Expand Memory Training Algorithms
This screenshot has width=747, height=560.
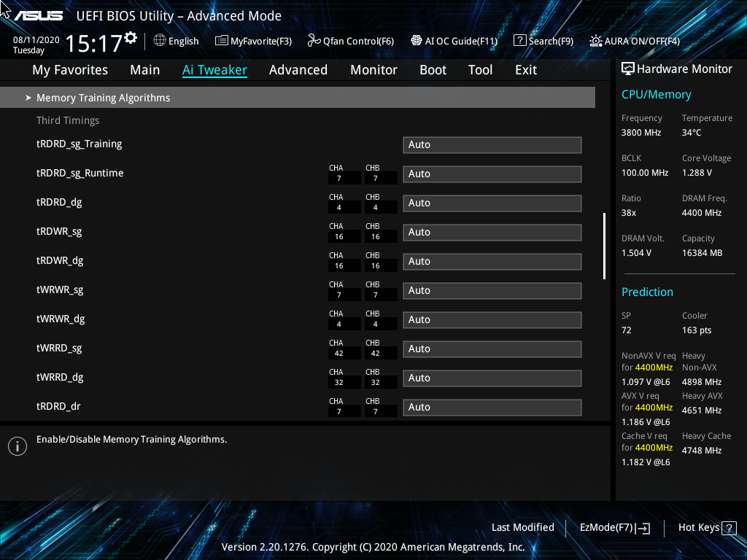[x=103, y=97]
